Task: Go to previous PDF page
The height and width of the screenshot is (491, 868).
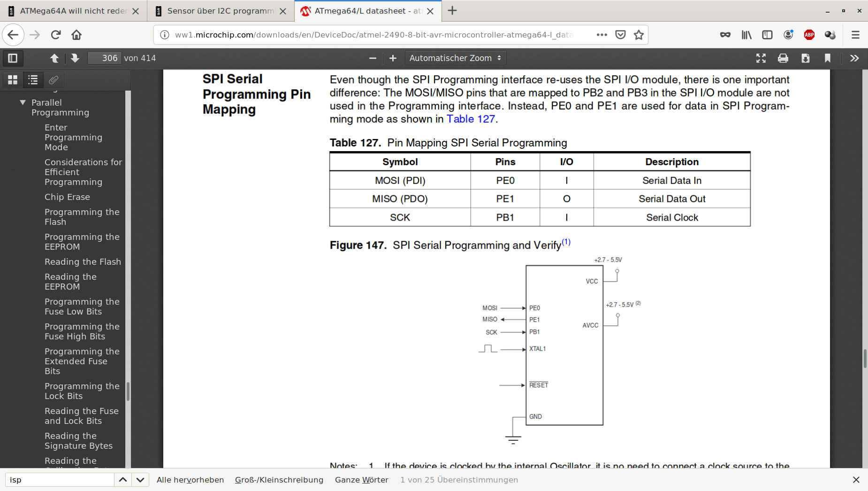Action: (54, 58)
